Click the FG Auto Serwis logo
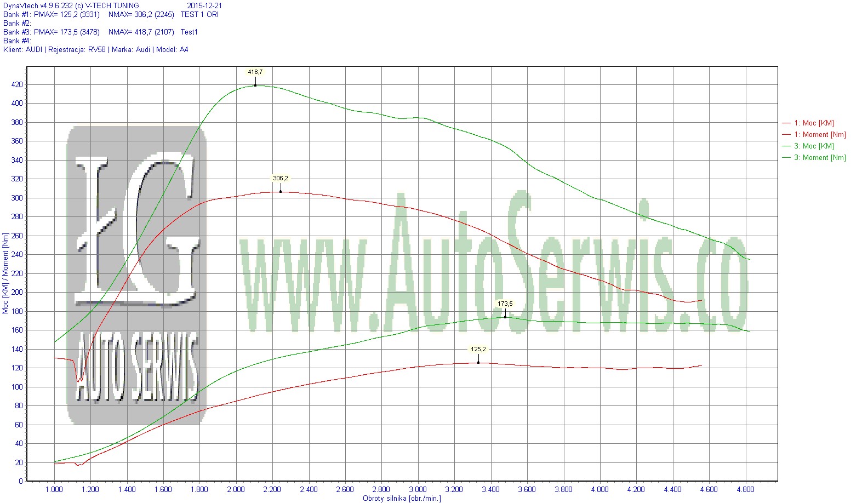 point(136,274)
